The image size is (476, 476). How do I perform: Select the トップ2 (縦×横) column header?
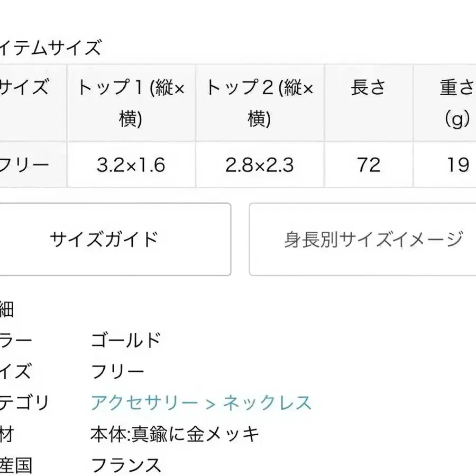coord(260,103)
